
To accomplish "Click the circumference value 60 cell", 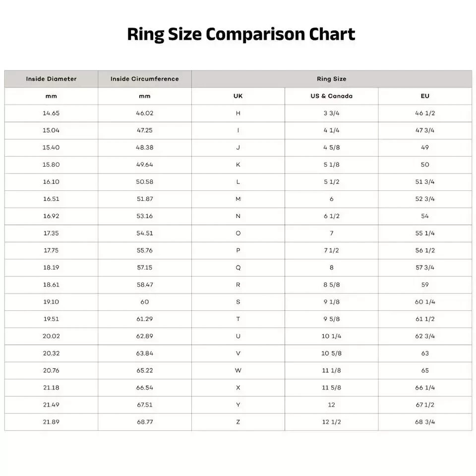I will click(x=145, y=302).
